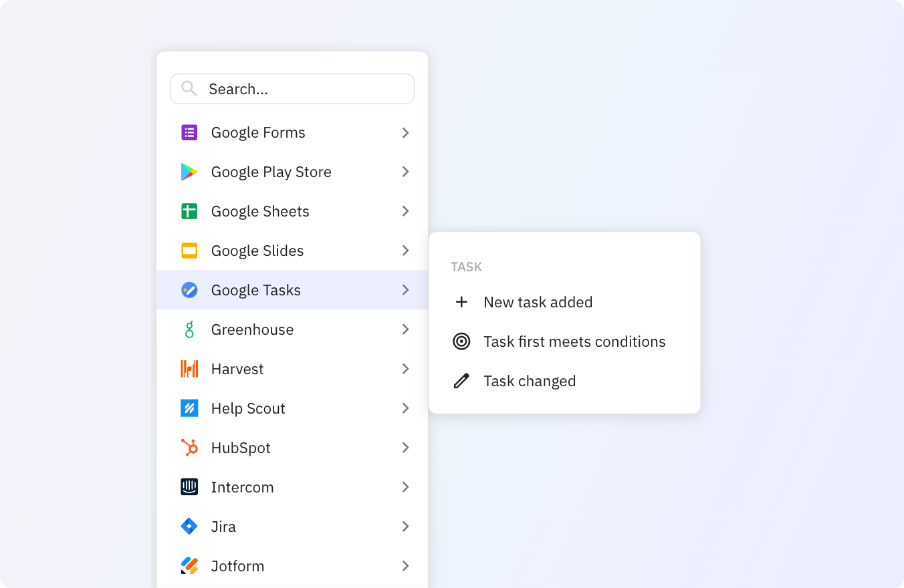
Task: Expand the Intercom chevron
Action: (405, 487)
